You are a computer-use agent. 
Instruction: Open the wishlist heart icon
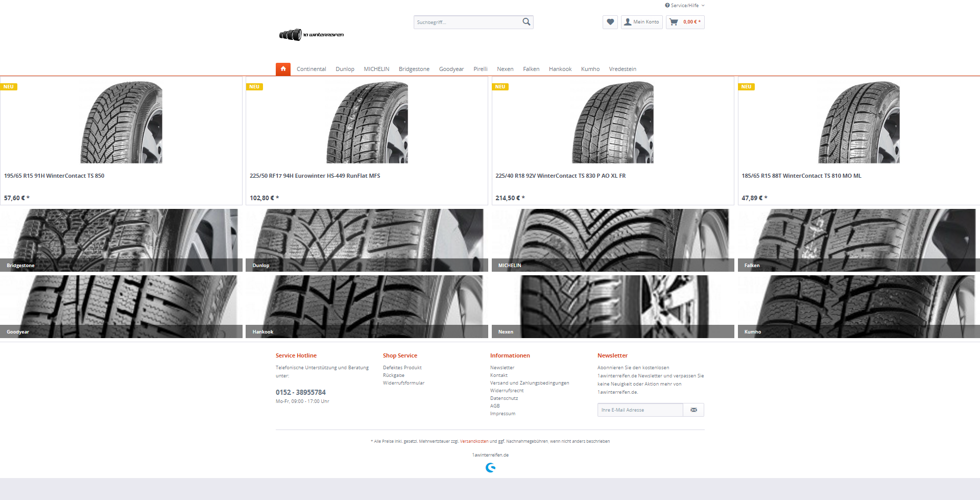[610, 22]
